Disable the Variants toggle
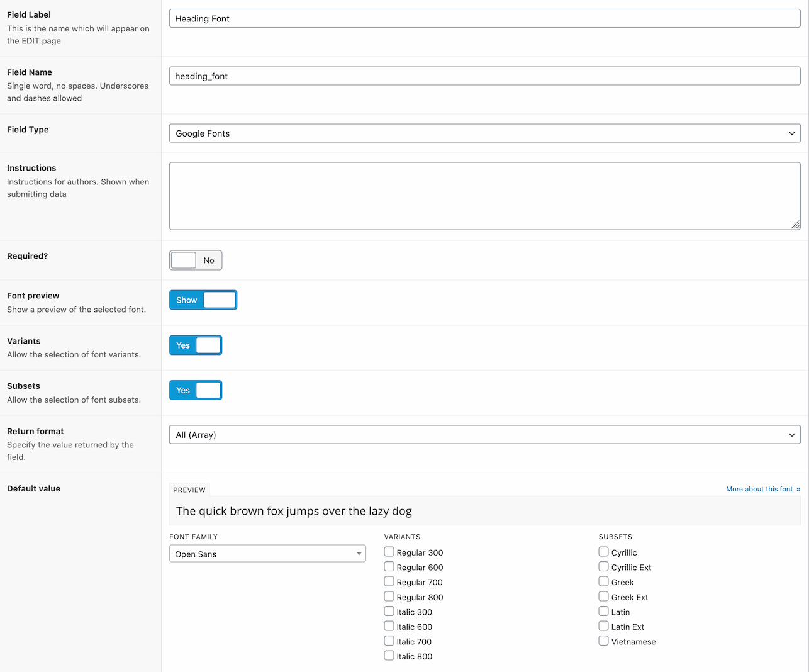This screenshot has height=672, width=809. pyautogui.click(x=196, y=345)
